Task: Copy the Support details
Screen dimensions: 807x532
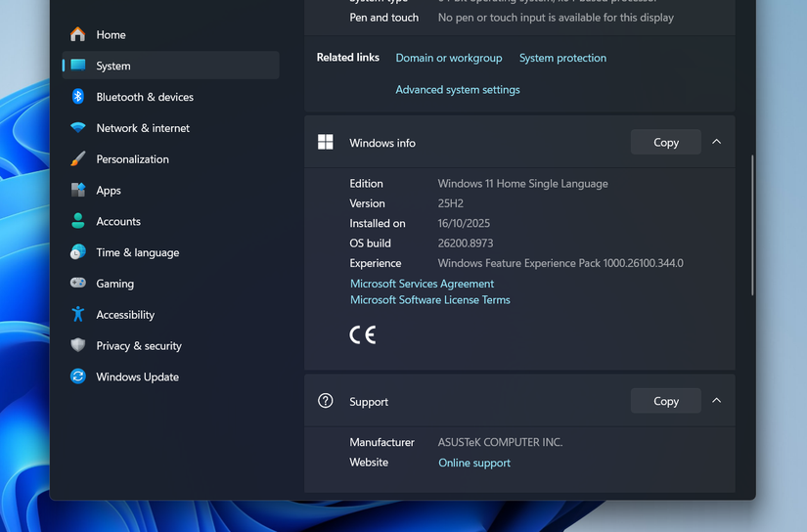Action: 666,401
